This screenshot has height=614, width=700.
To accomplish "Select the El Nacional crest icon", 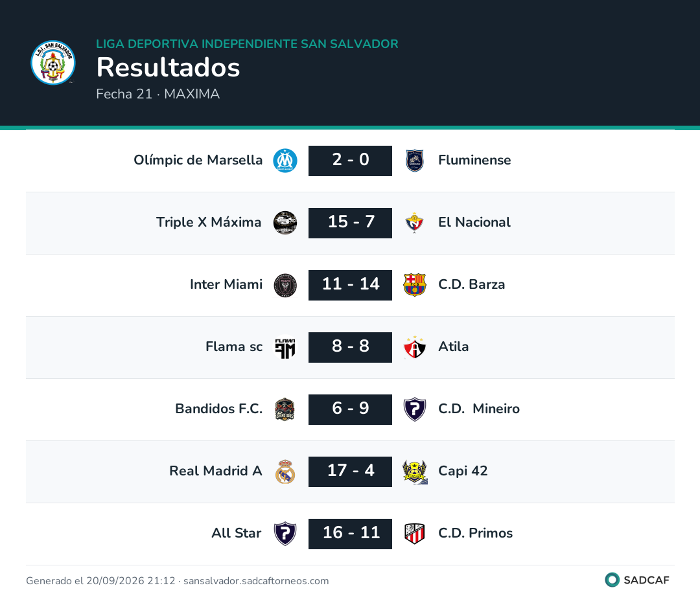I will tap(415, 223).
